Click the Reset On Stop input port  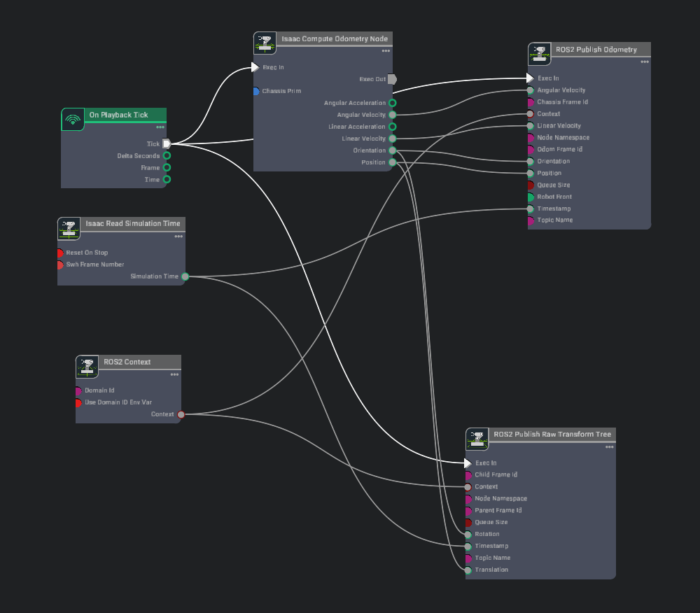[59, 253]
